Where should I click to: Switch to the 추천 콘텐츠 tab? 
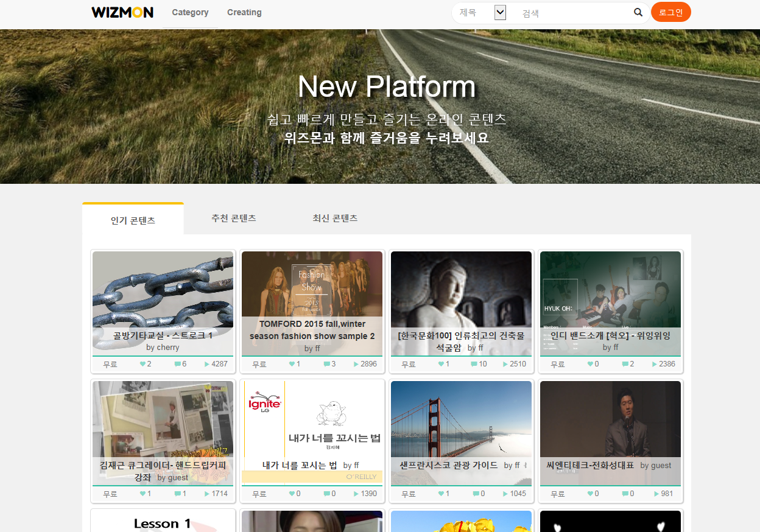click(x=234, y=218)
